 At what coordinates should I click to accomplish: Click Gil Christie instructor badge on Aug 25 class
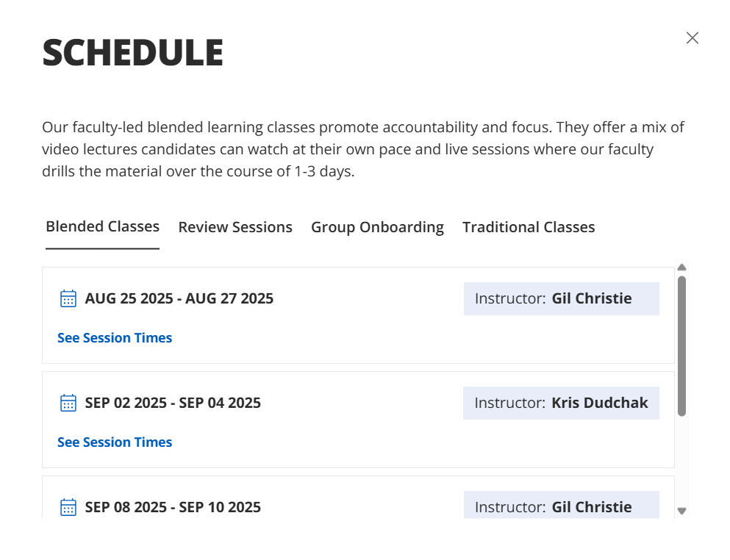coord(561,298)
